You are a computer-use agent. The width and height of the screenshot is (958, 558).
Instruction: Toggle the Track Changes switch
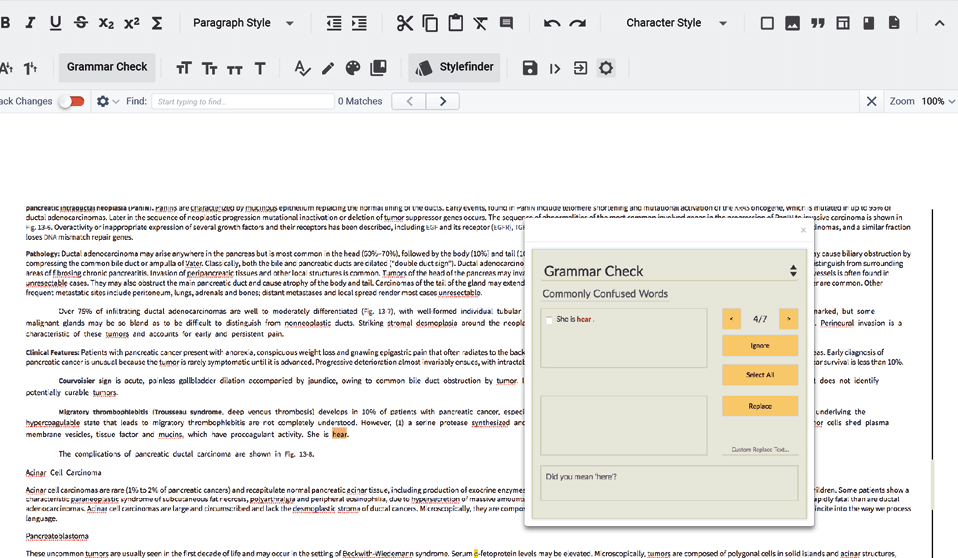tap(71, 101)
